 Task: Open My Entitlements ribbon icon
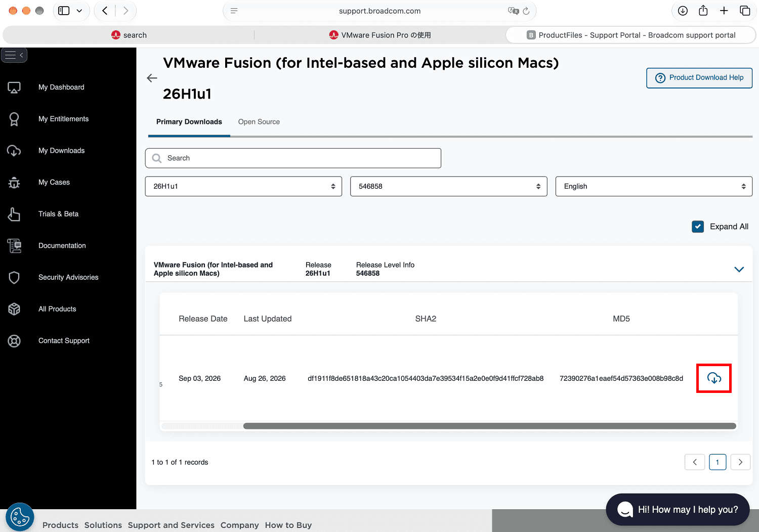pyautogui.click(x=14, y=119)
